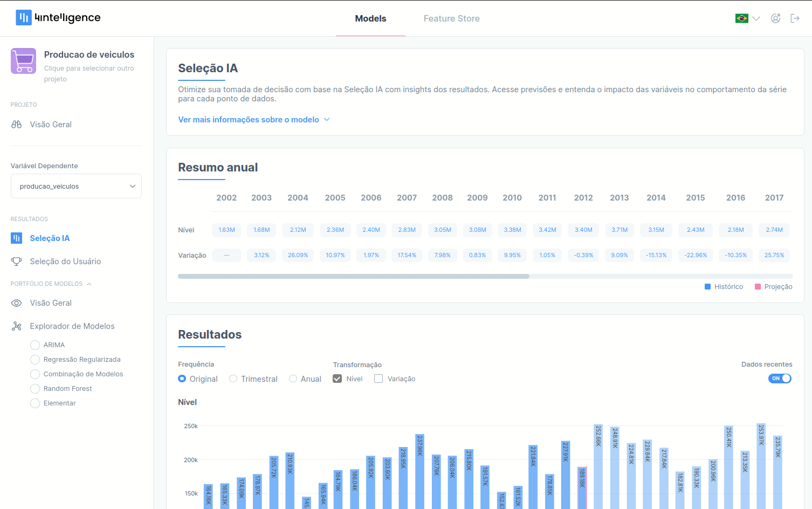Viewport: 812px width, 509px height.
Task: Select the Elementar model option
Action: coord(35,403)
